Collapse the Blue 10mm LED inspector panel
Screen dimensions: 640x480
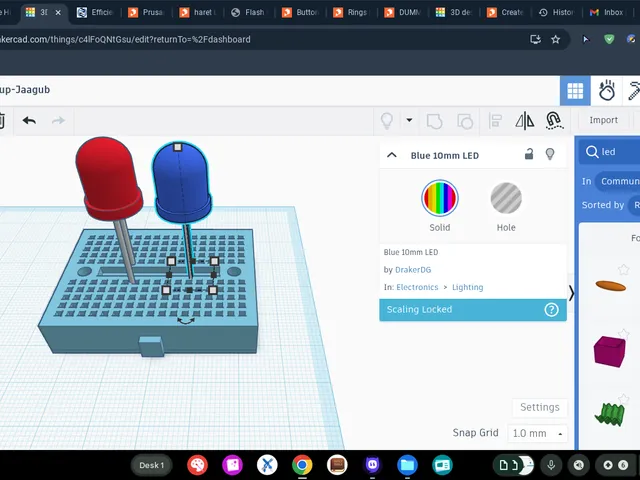pyautogui.click(x=392, y=155)
